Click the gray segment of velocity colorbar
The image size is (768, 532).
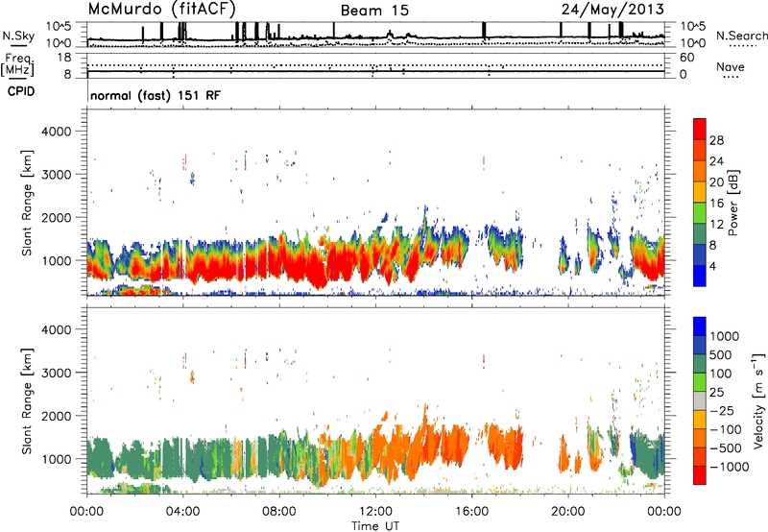pos(700,400)
